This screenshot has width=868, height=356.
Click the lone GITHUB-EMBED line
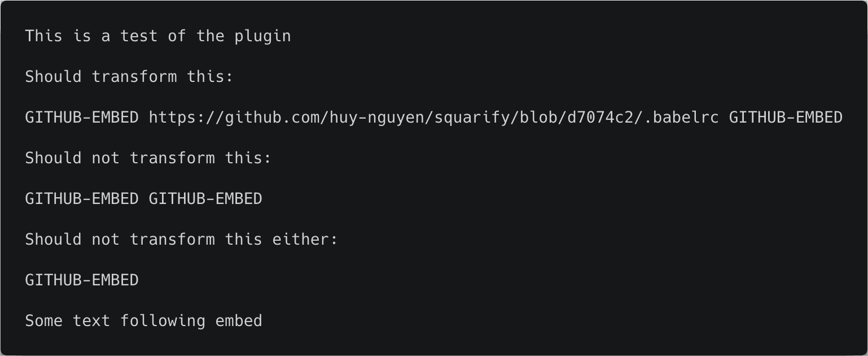pos(82,280)
